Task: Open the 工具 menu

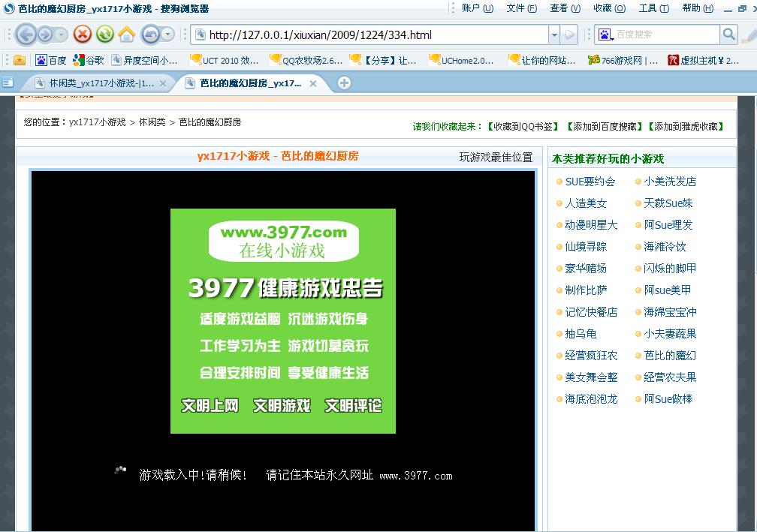Action: (x=653, y=8)
